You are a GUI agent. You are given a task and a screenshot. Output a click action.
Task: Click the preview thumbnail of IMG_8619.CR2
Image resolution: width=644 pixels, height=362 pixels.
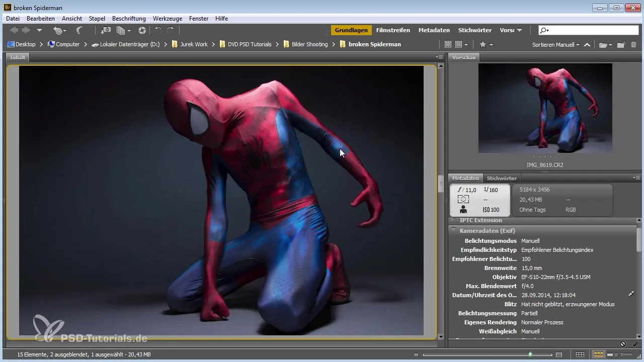click(545, 108)
